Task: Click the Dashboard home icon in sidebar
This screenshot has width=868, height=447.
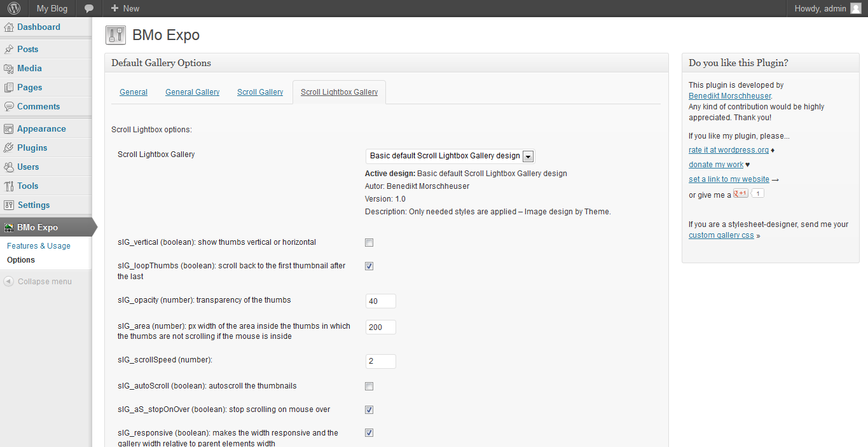Action: tap(9, 27)
